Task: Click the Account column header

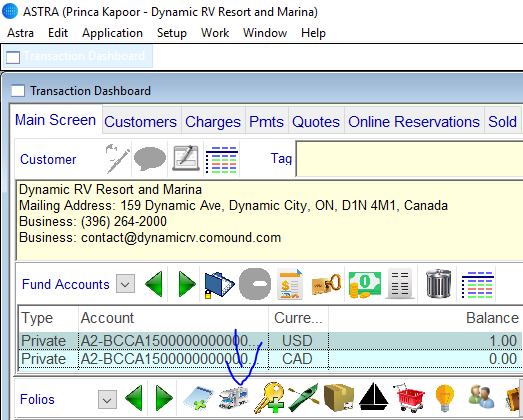Action: (173, 318)
